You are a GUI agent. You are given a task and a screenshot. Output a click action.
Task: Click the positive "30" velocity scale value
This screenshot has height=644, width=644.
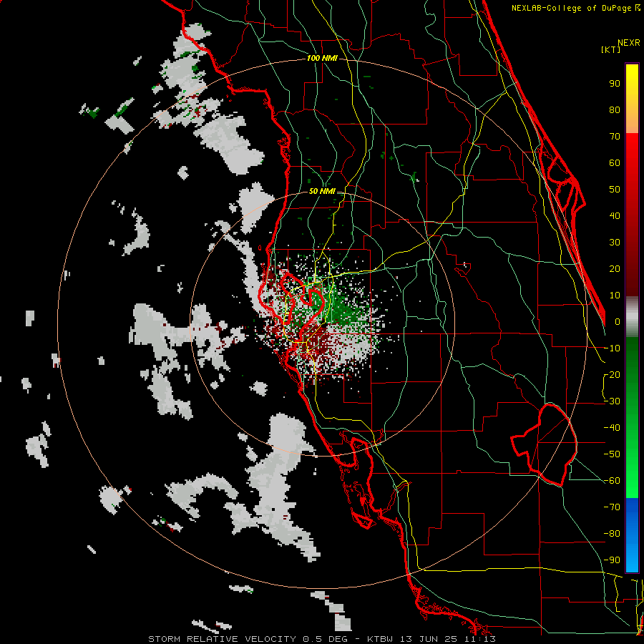pyautogui.click(x=615, y=243)
